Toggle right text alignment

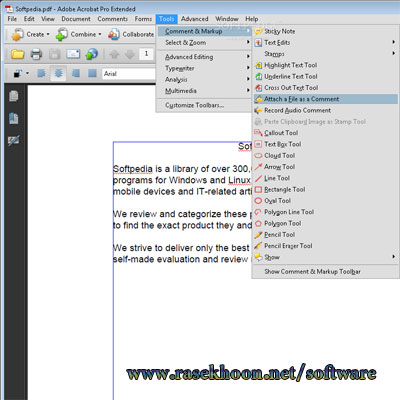[76, 73]
